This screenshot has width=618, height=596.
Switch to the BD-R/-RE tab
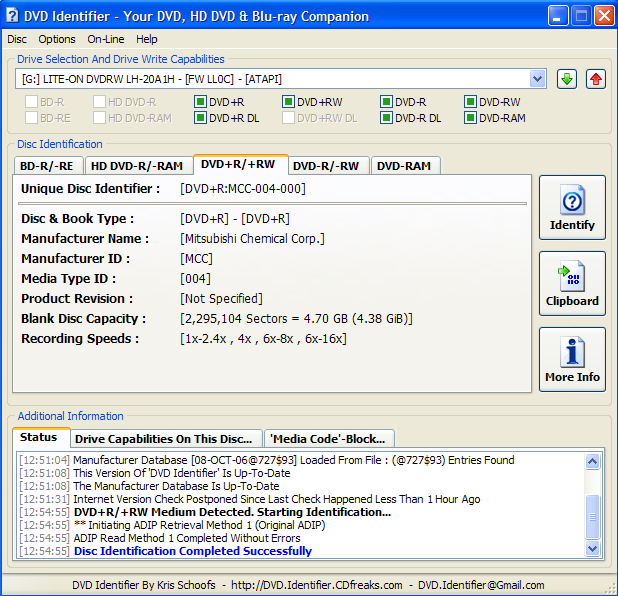coord(47,166)
